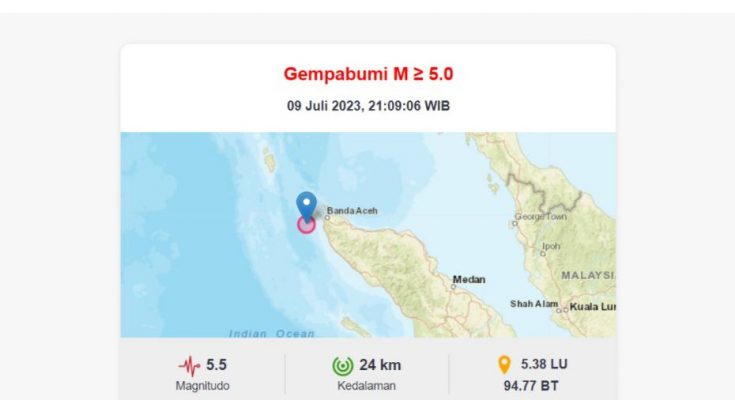Click the date 09 Juli 2023 timestamp
This screenshot has width=735, height=400.
368,106
